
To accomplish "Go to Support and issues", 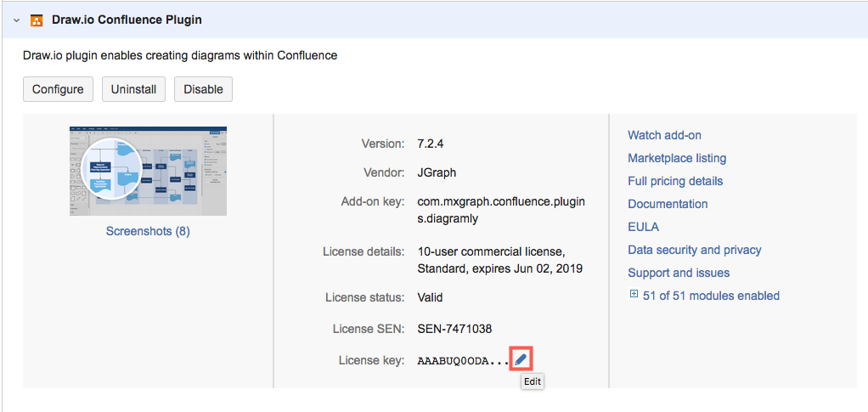I will coord(679,273).
